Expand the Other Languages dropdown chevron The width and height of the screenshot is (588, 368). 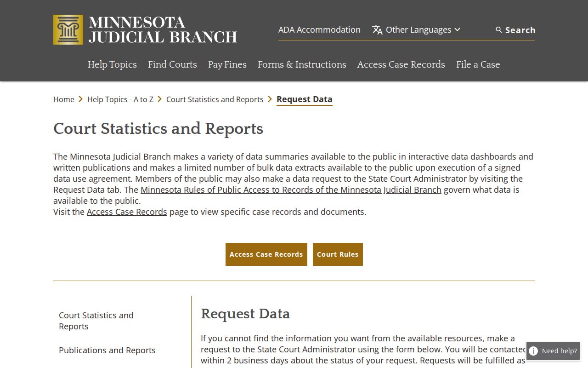click(457, 30)
